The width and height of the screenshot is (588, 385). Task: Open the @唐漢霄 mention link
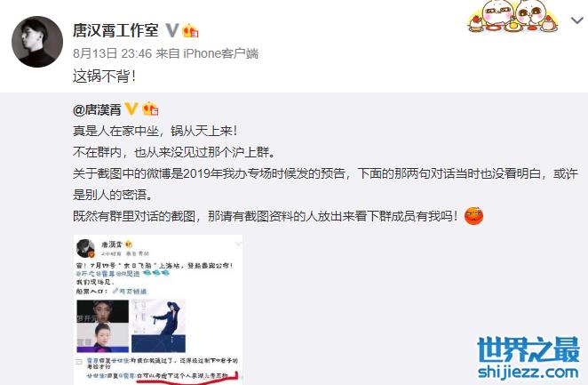click(x=97, y=109)
